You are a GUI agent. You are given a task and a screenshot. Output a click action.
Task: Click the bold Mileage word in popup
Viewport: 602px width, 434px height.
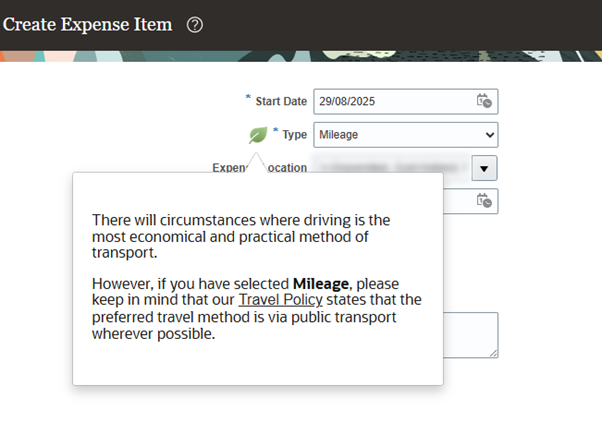(321, 282)
